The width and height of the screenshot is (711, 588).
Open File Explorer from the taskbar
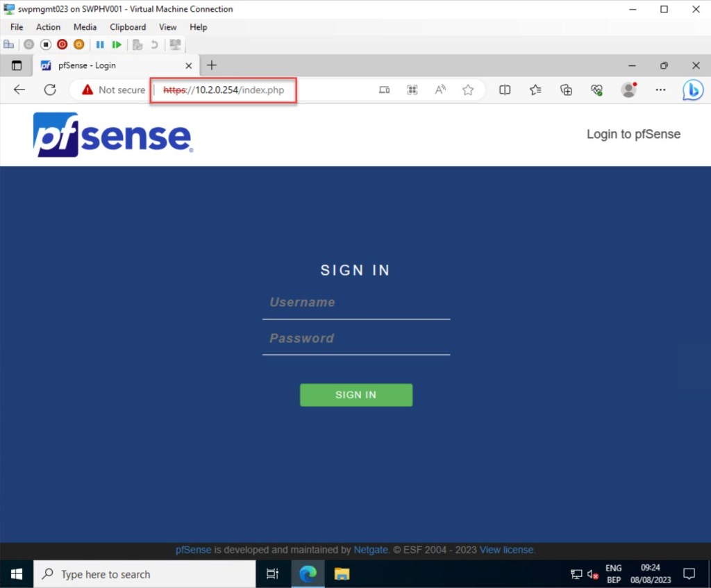pyautogui.click(x=342, y=574)
